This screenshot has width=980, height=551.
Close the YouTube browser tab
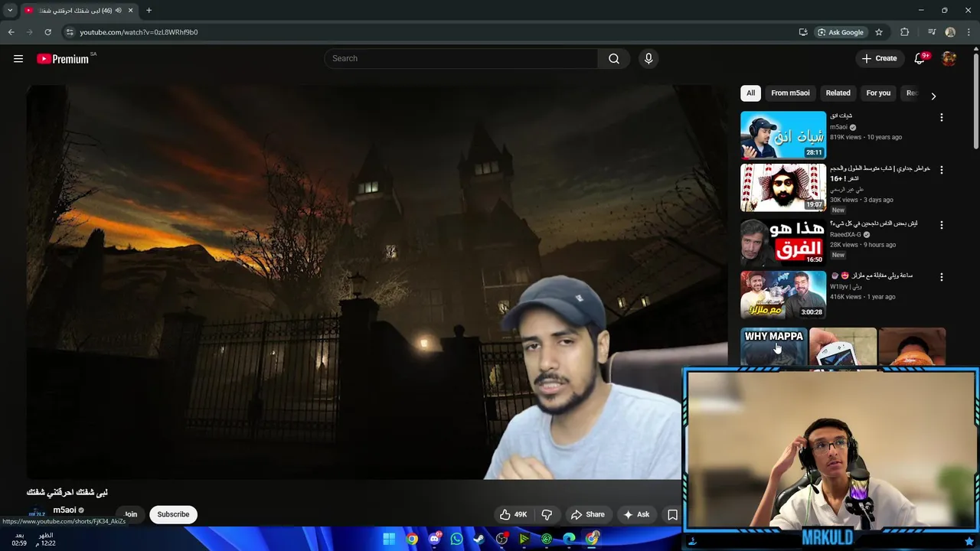131,11
